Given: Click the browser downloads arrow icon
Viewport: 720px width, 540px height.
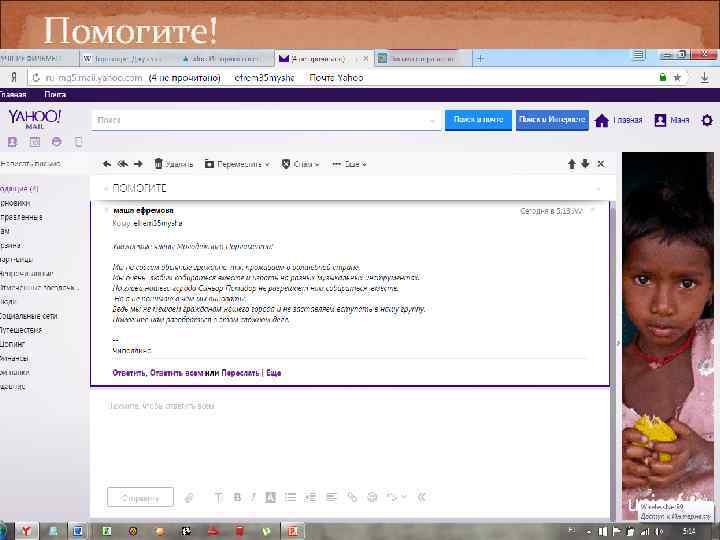Looking at the screenshot, I should pyautogui.click(x=704, y=78).
